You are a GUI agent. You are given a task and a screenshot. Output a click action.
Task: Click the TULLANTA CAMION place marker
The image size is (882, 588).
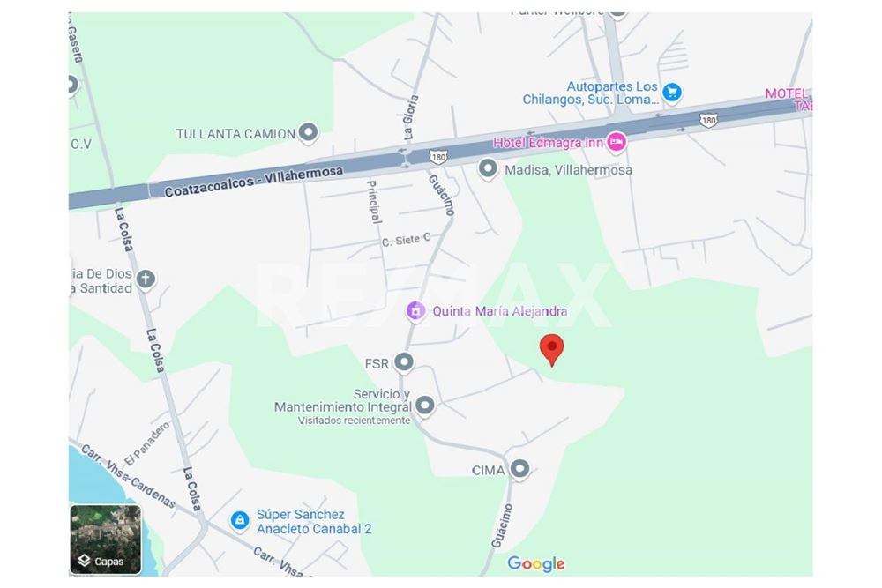pos(308,132)
